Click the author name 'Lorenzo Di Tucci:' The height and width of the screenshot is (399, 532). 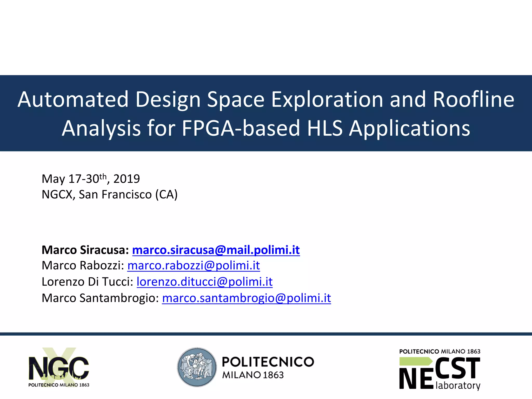88,282
